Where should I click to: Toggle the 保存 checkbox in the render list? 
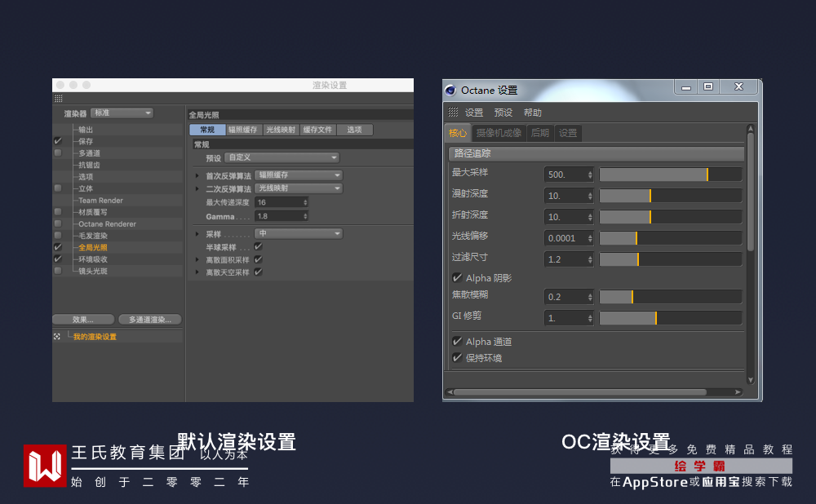[x=58, y=141]
